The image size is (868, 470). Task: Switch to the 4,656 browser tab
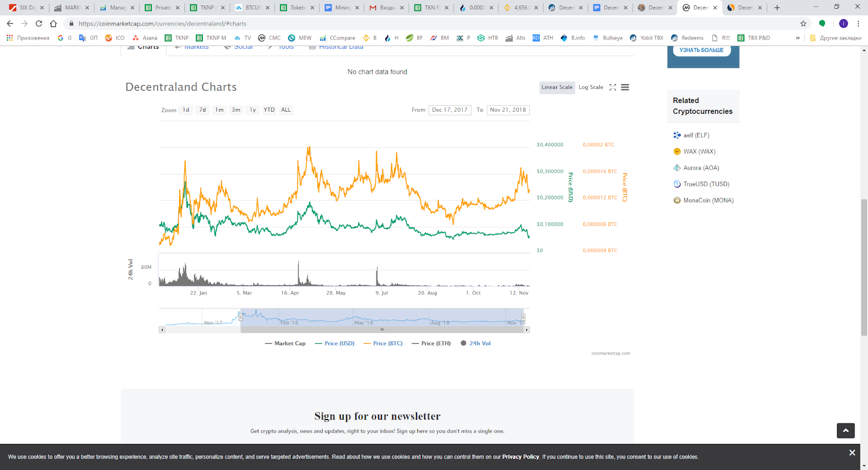pos(521,8)
